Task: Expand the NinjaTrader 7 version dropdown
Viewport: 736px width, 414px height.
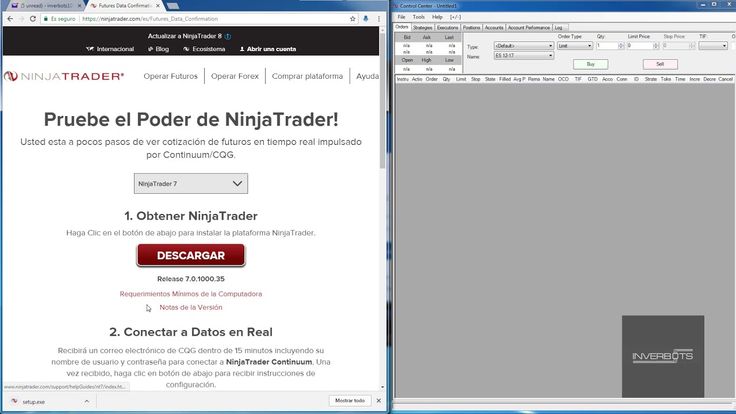Action: [191, 184]
